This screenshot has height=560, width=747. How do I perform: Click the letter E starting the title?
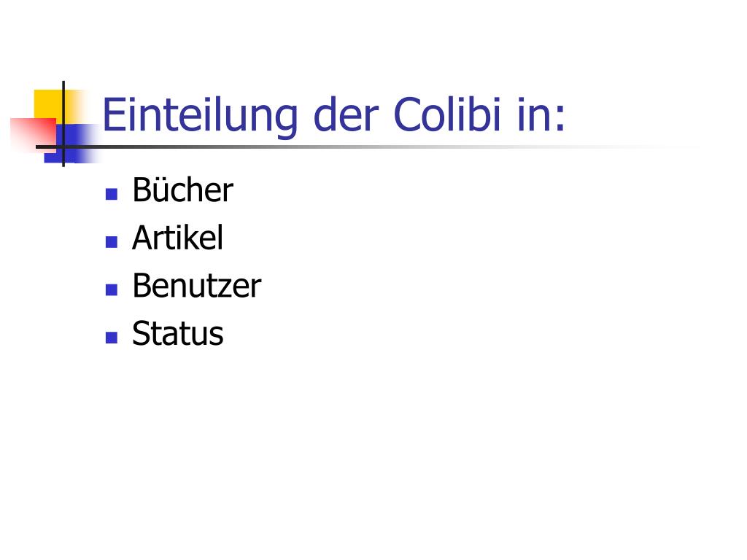113,114
